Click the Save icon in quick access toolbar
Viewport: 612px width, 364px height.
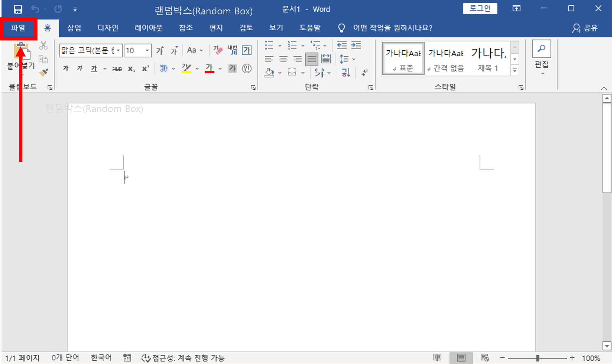[x=18, y=9]
